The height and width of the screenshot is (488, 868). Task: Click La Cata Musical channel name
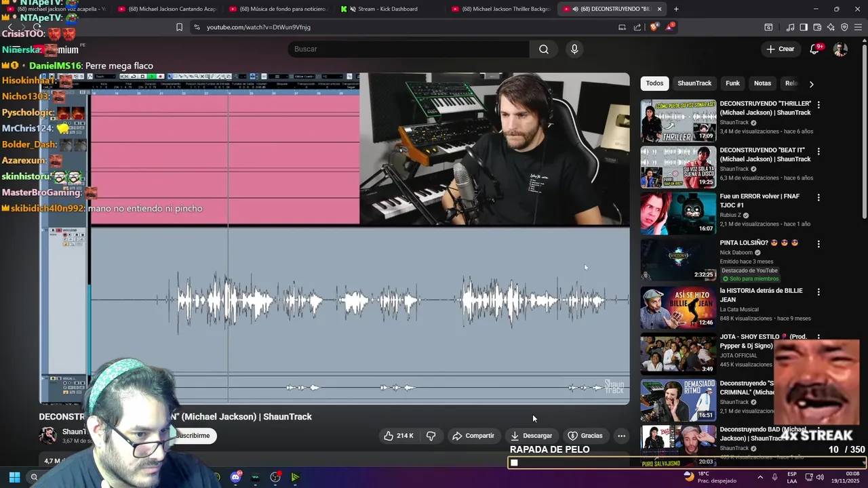740,310
